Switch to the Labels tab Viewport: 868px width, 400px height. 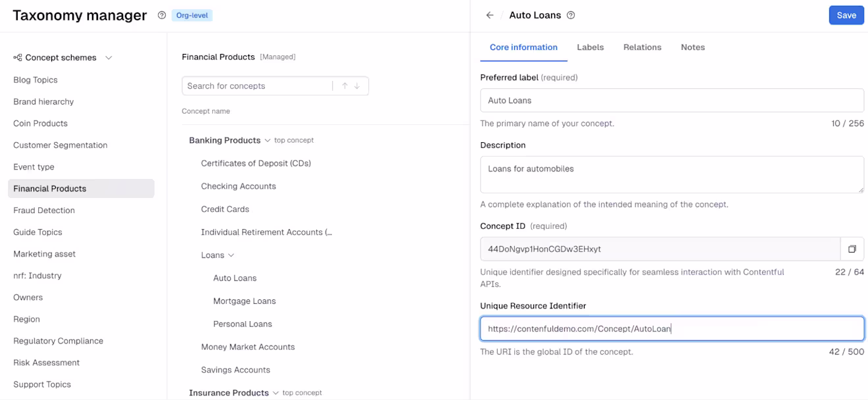coord(591,47)
